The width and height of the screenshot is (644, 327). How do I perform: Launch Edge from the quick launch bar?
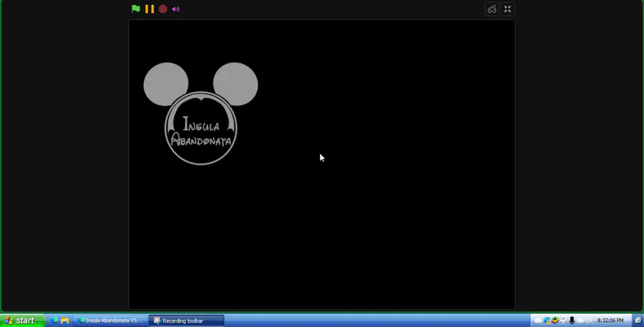click(54, 321)
